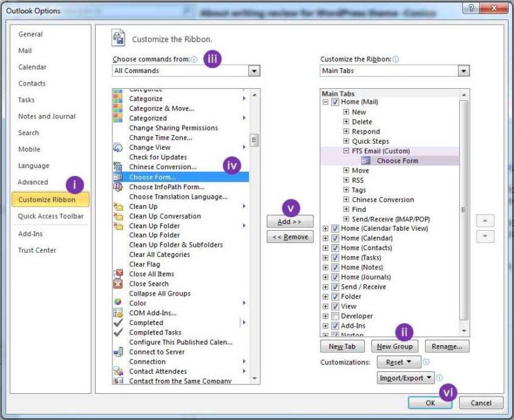Viewport: 514px width, 420px height.
Task: Click the help question mark icon
Action: (471, 8)
